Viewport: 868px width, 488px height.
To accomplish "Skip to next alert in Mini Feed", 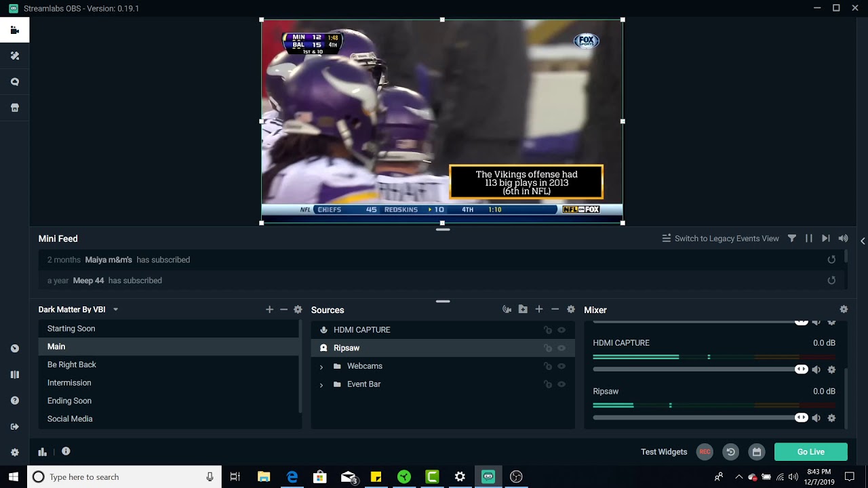I will pos(826,239).
